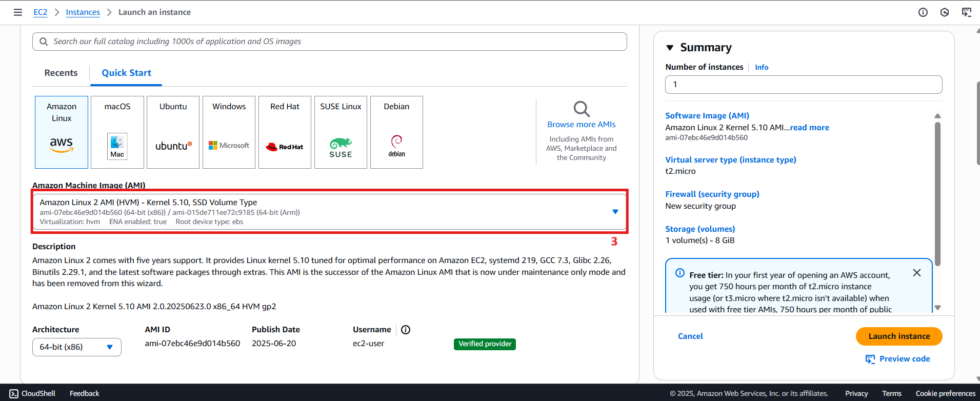Click the Username info icon
This screenshot has width=980, height=401.
pyautogui.click(x=406, y=330)
